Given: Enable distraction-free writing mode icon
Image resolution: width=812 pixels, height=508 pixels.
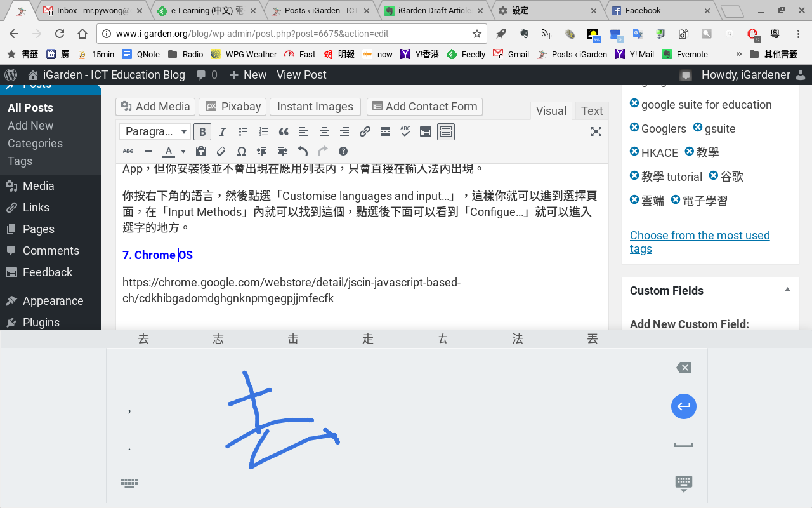Looking at the screenshot, I should (x=596, y=131).
